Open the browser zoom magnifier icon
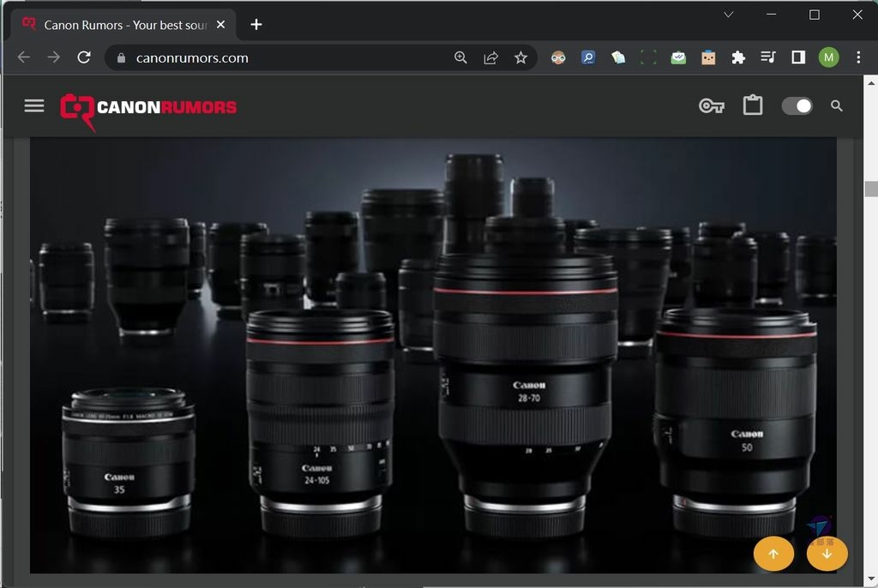Screen dimensions: 878x588 (460, 57)
